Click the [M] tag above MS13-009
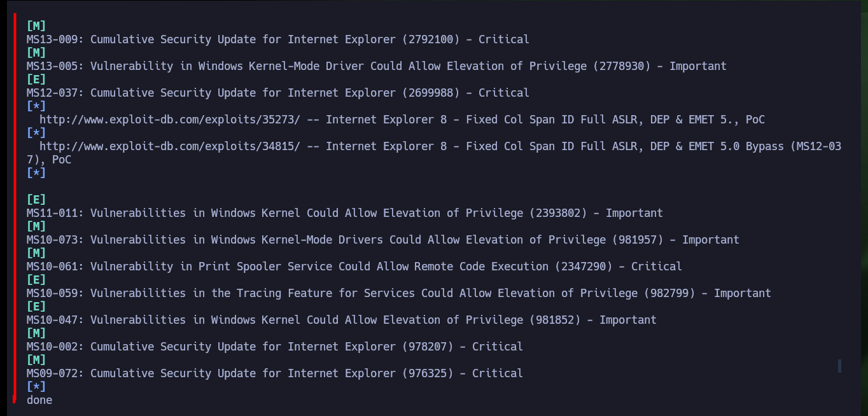868x416 pixels. click(x=36, y=26)
